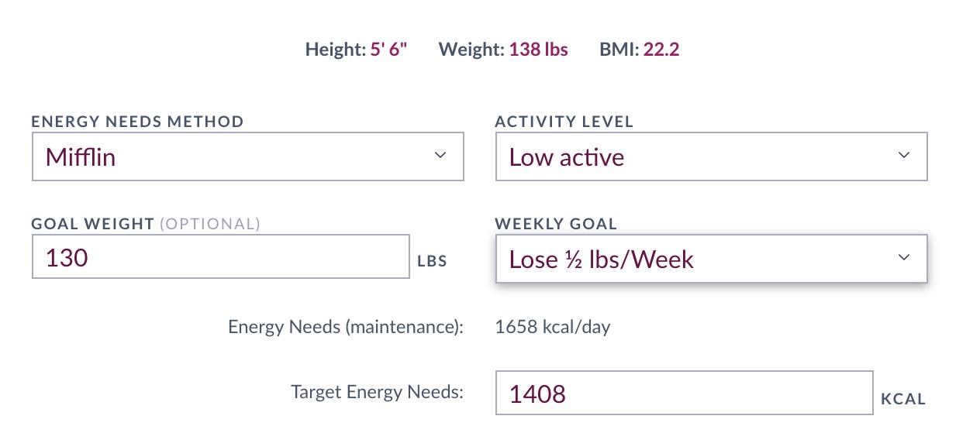
Task: Click the ENERGY NEEDS METHOD label
Action: click(137, 122)
